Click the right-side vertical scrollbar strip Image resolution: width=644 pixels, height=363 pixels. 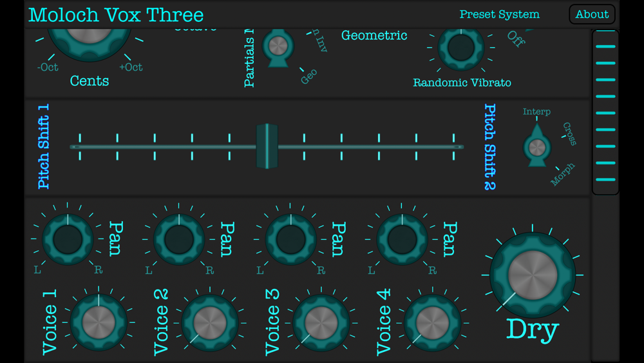click(605, 112)
